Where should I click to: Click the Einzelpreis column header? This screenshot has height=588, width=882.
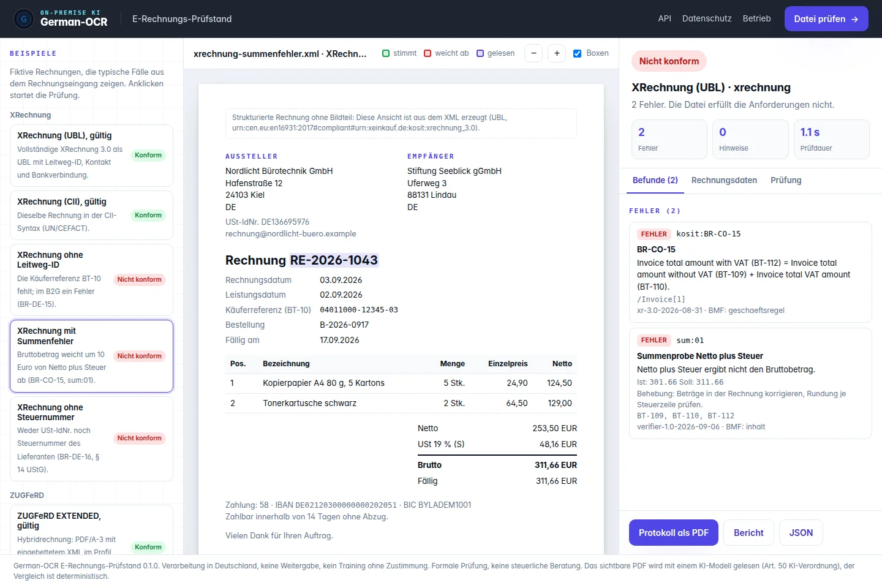508,364
